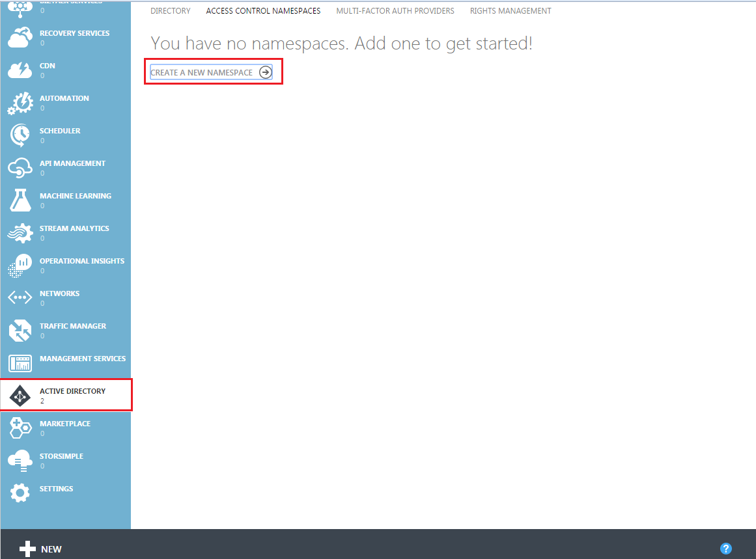
Task: Click the Operational Insights label
Action: 82,261
